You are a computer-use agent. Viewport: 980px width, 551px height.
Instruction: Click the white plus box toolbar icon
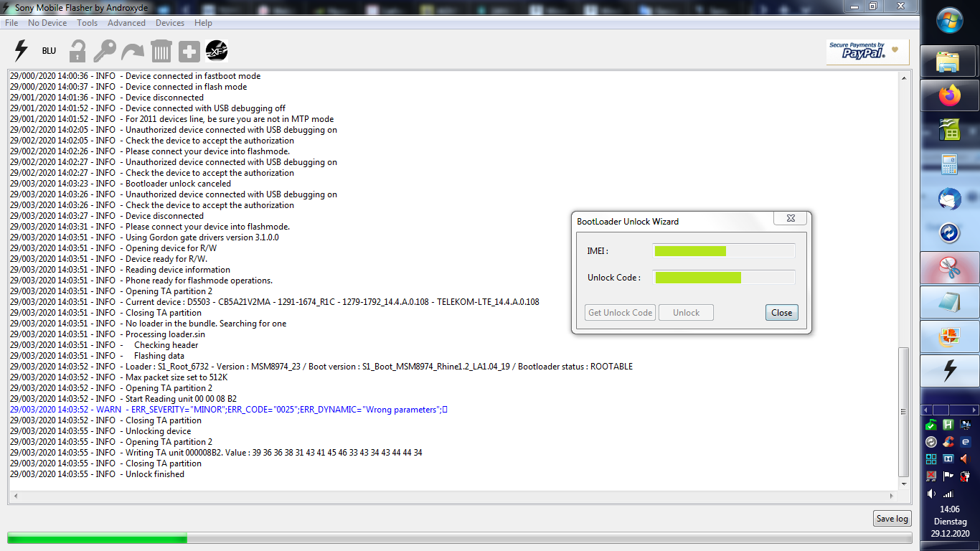(x=189, y=52)
